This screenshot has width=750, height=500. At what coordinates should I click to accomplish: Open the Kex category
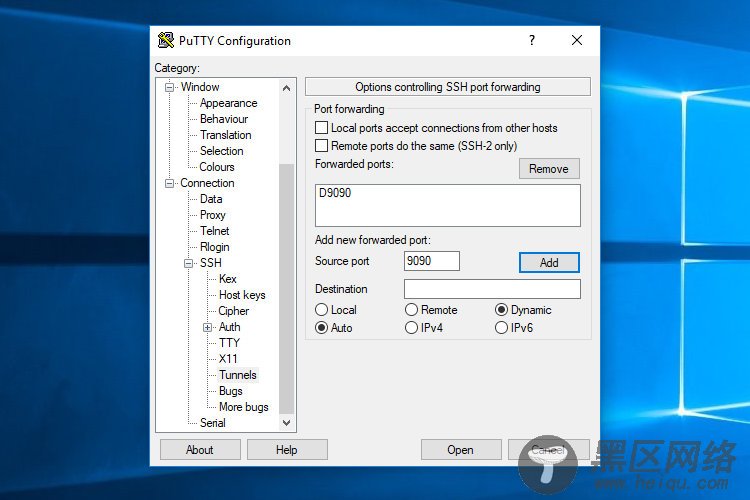tap(228, 279)
